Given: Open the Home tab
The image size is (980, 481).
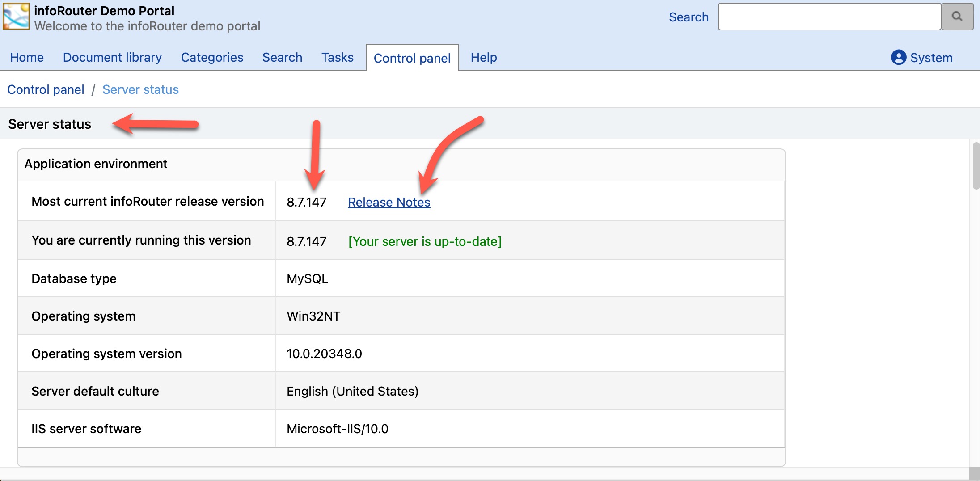Looking at the screenshot, I should point(27,57).
